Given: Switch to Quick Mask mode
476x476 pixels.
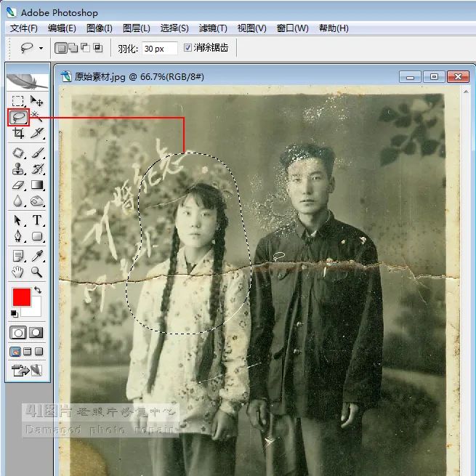Looking at the screenshot, I should coord(36,333).
